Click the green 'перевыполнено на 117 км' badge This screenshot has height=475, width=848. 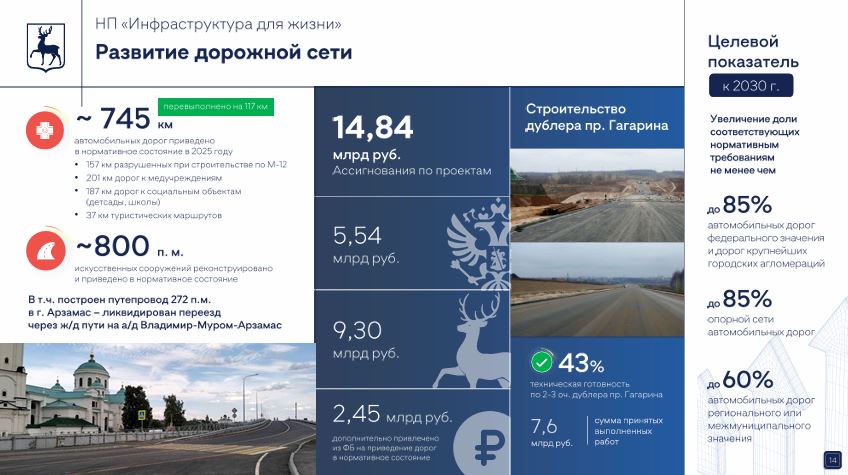coord(215,107)
